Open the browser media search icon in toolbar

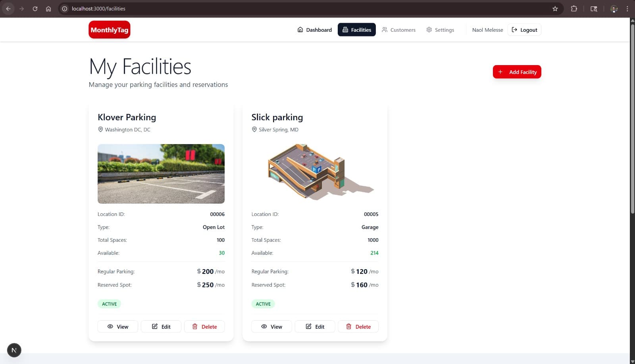pos(594,9)
